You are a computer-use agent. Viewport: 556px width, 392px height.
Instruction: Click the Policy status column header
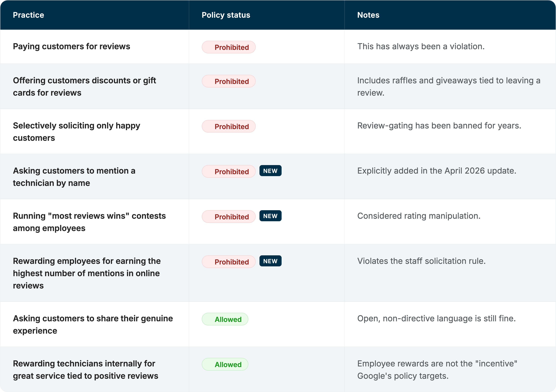tap(226, 15)
